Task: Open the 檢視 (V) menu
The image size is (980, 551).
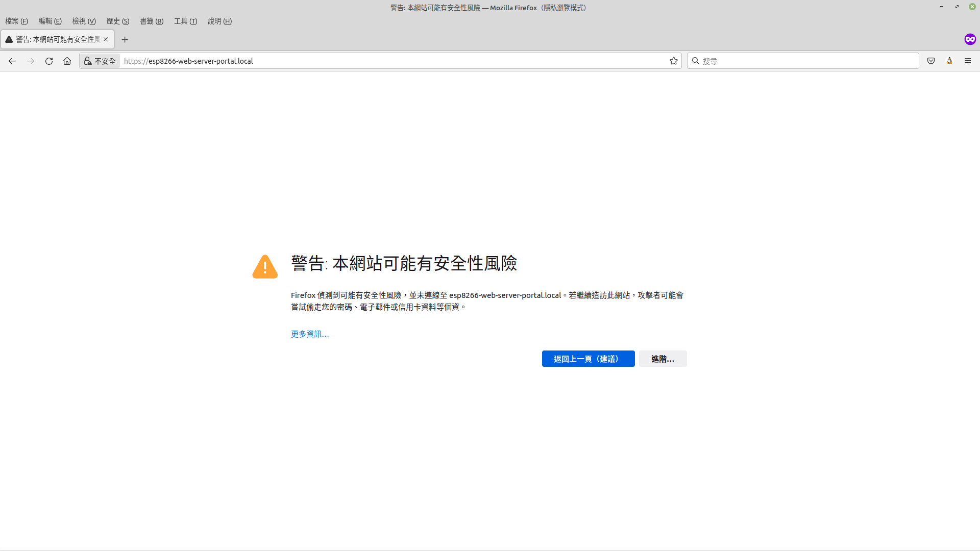Action: (x=84, y=21)
